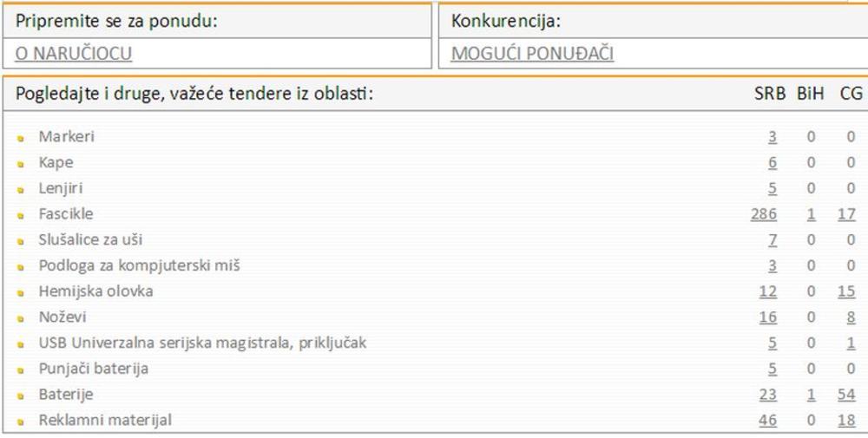Image resolution: width=868 pixels, height=438 pixels.
Task: Open CG tenders count 17 for Fascikle
Action: click(846, 214)
